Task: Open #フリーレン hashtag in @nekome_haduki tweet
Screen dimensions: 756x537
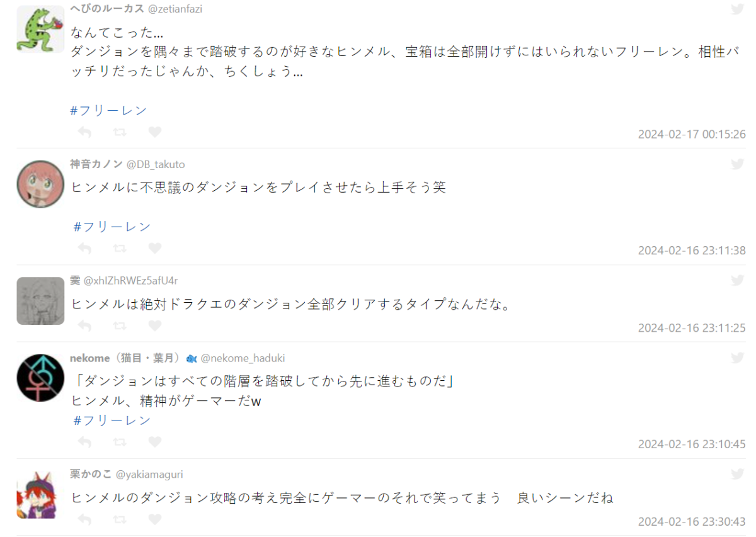Action: [112, 420]
